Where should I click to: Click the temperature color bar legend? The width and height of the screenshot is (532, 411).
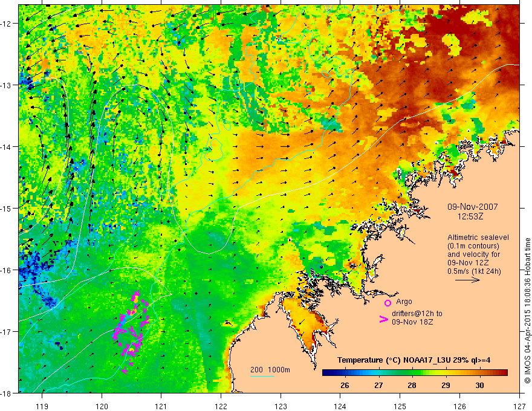[x=415, y=373]
